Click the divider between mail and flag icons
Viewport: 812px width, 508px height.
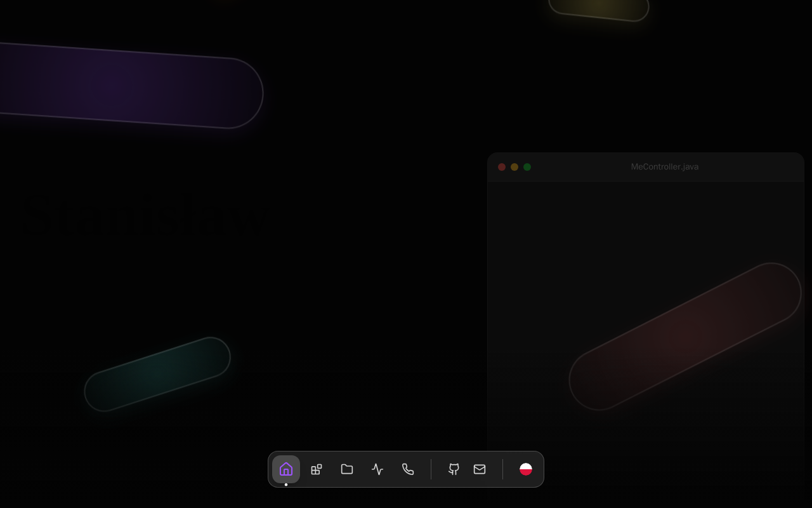[x=503, y=469]
